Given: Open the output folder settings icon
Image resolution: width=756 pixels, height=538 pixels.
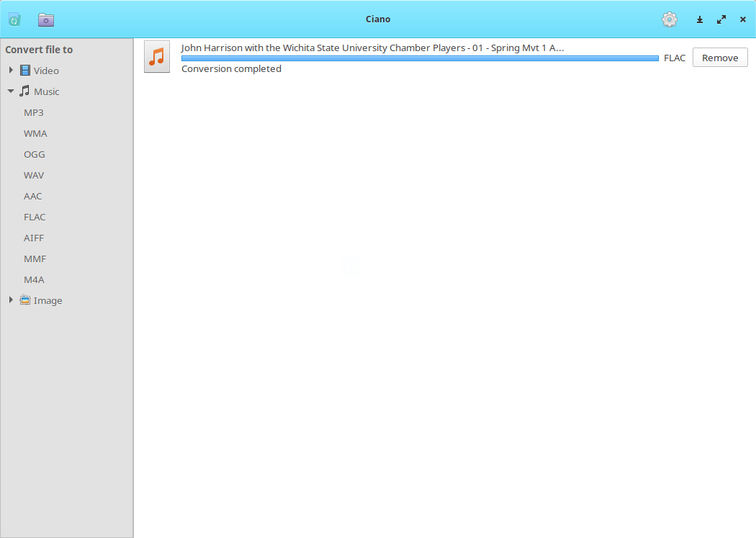Looking at the screenshot, I should [46, 19].
